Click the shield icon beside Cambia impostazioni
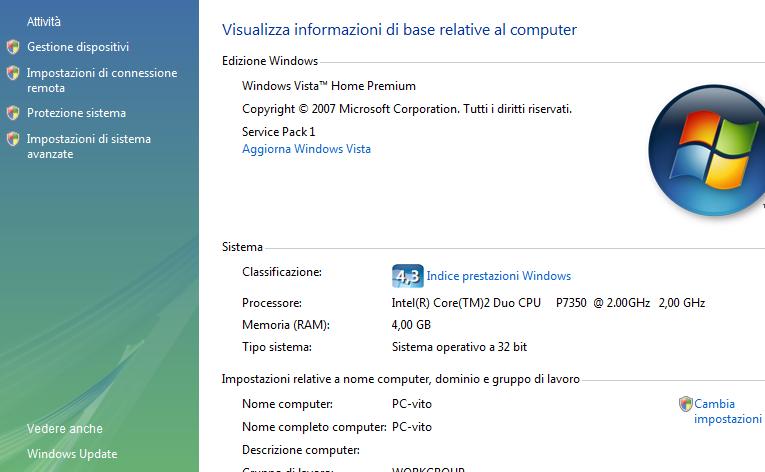Screen dimensions: 765x472 click(685, 404)
